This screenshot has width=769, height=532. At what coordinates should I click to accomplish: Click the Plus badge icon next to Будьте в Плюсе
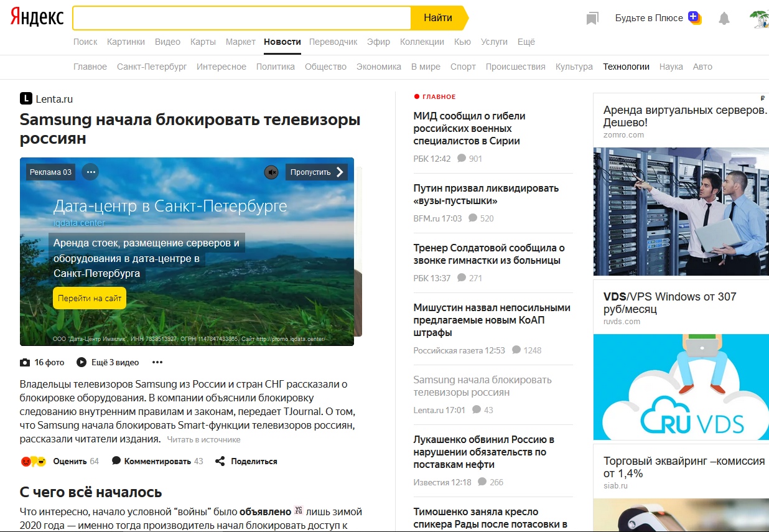tap(694, 18)
